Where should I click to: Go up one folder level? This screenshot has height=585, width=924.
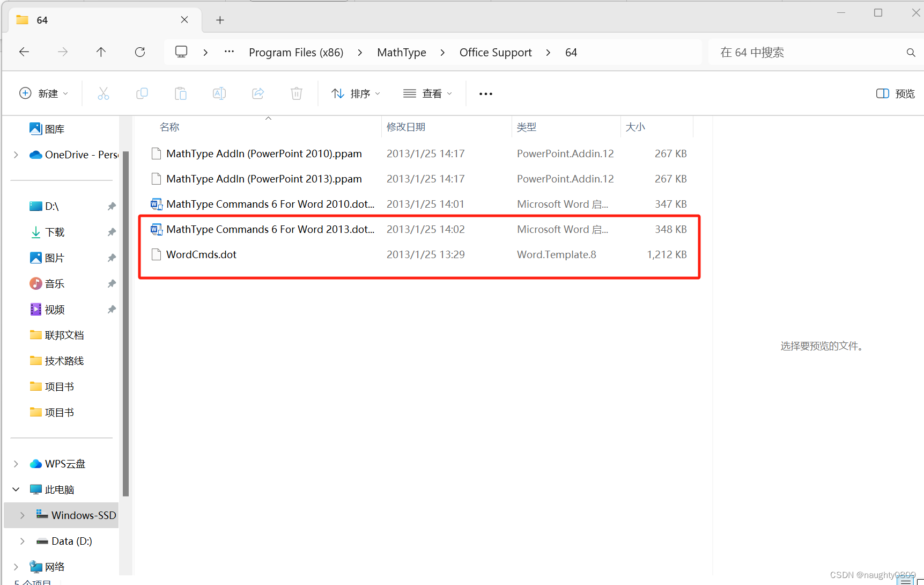tap(101, 52)
